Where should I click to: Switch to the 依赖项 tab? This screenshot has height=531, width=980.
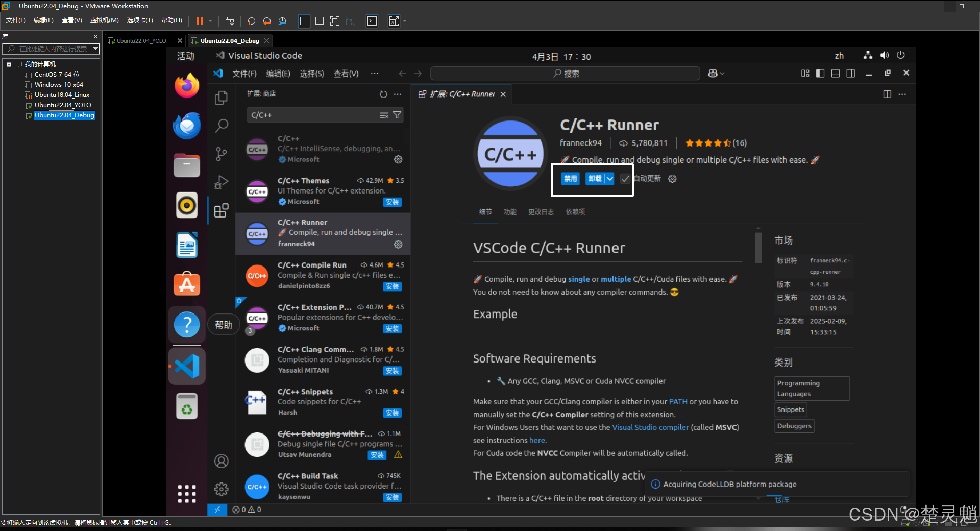click(575, 212)
